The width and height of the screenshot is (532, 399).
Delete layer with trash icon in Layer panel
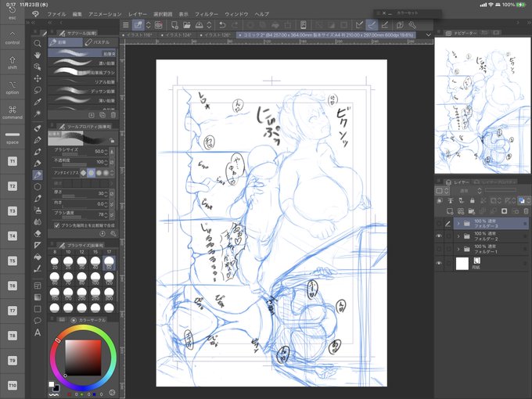pyautogui.click(x=526, y=211)
